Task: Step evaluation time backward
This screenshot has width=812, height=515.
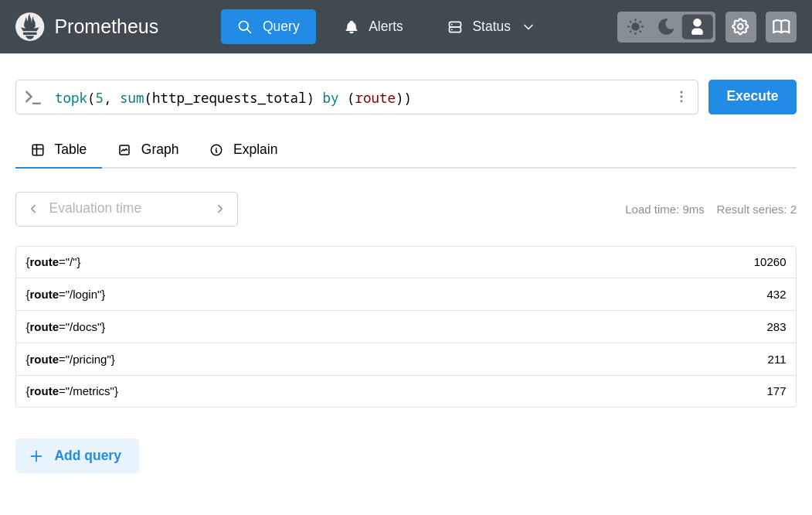Action: 33,209
